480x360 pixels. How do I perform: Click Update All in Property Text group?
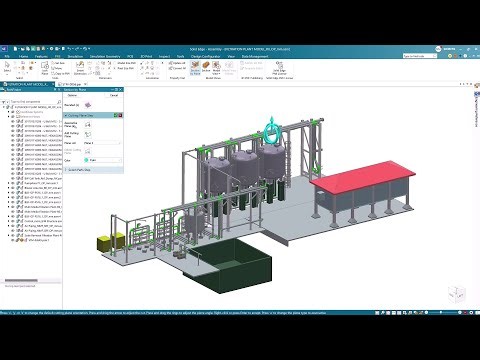[177, 63]
